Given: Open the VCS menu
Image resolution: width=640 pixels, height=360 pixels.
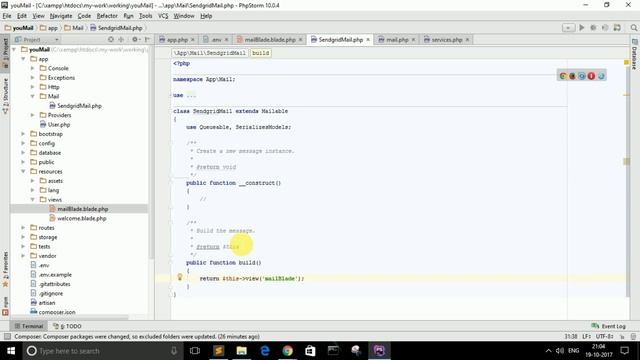Looking at the screenshot, I should point(163,16).
